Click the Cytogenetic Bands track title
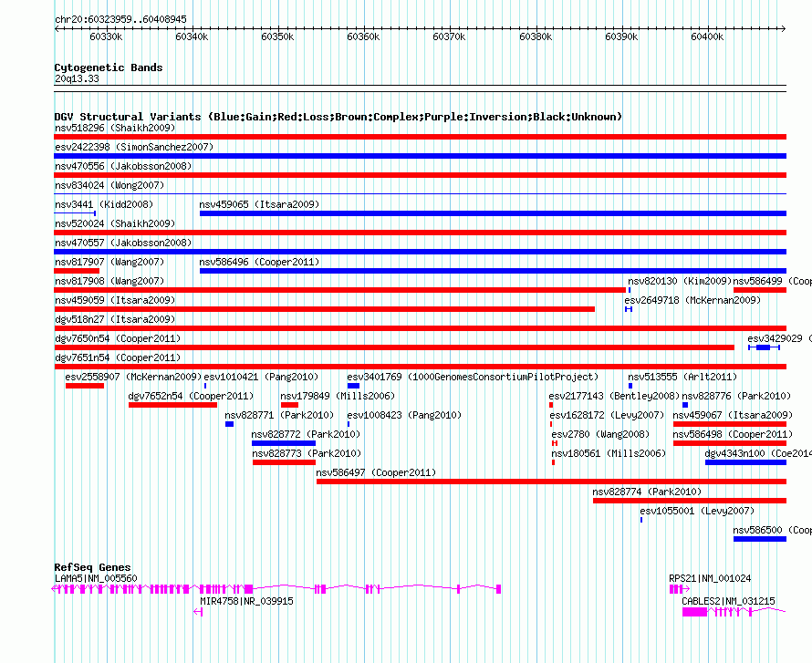 (x=109, y=67)
